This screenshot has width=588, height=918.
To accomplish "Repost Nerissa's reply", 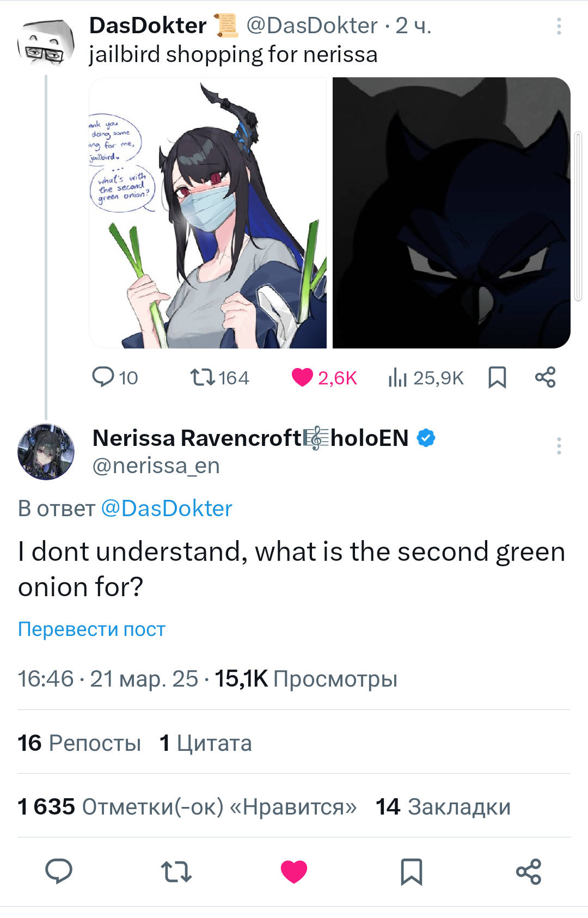I will (x=176, y=871).
